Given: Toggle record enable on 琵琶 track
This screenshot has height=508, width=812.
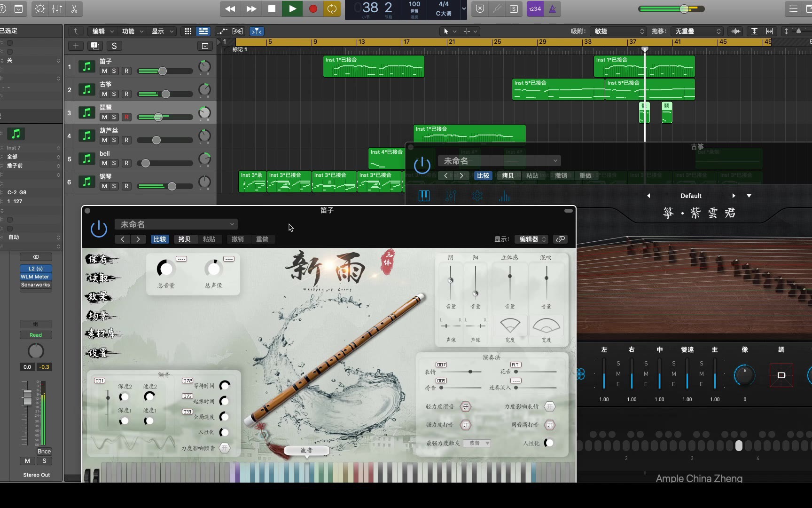Looking at the screenshot, I should pos(126,117).
